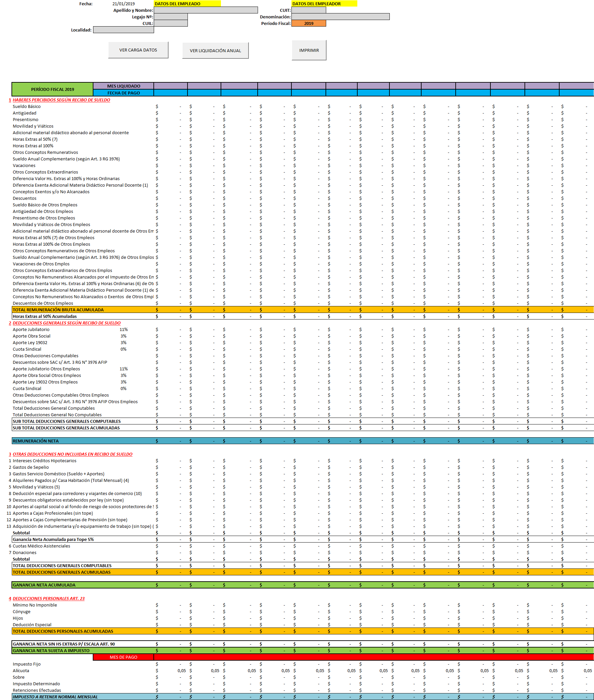Click TOTAL DEDUCCIONES PERSONALES ACUMULADAS row
This screenshot has height=700, width=594.
tap(303, 631)
